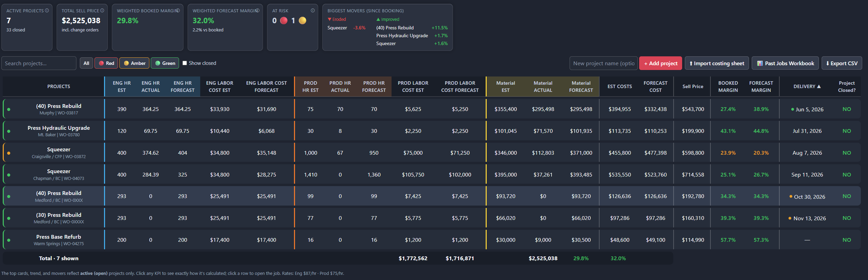
Task: Click green dot beside Jun 5, 2026 delivery
Action: coord(793,109)
